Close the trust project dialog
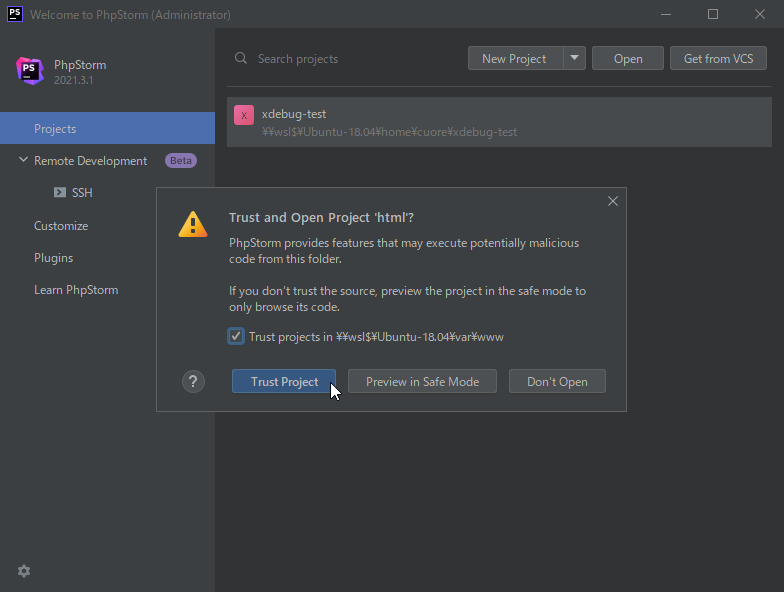Screen dimensions: 784x592 [613, 201]
